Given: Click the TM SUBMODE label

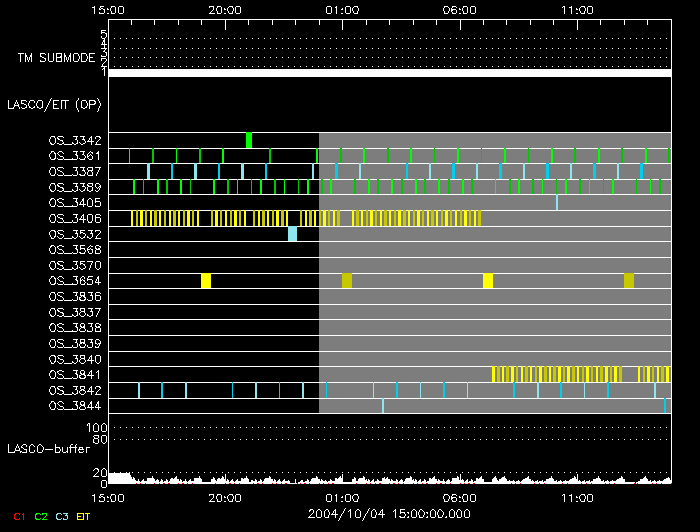Looking at the screenshot, I should click(56, 58).
